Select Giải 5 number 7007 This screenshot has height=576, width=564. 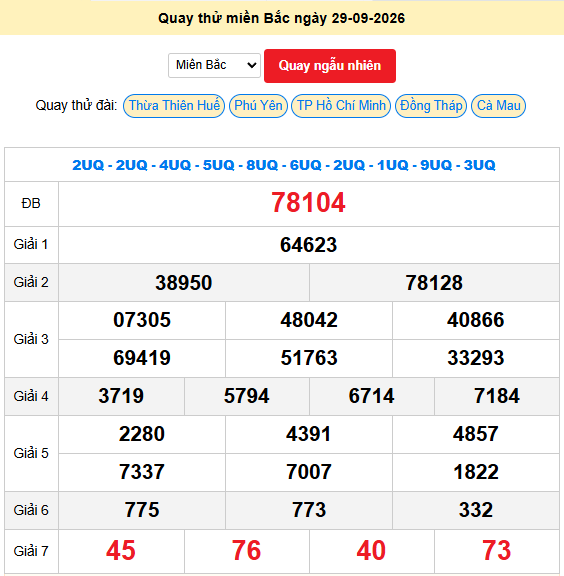pos(309,472)
